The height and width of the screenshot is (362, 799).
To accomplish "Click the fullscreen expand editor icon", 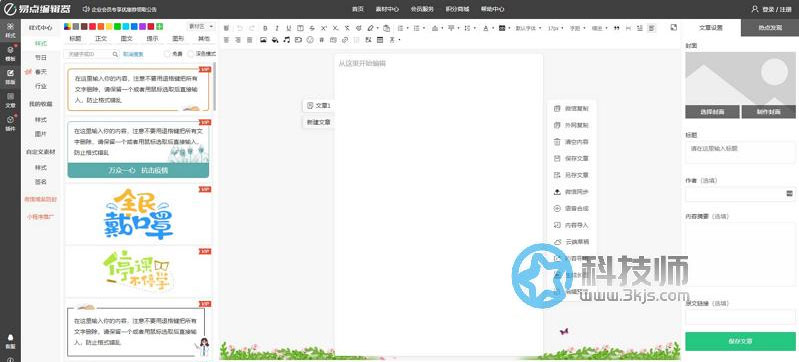I will [x=673, y=28].
